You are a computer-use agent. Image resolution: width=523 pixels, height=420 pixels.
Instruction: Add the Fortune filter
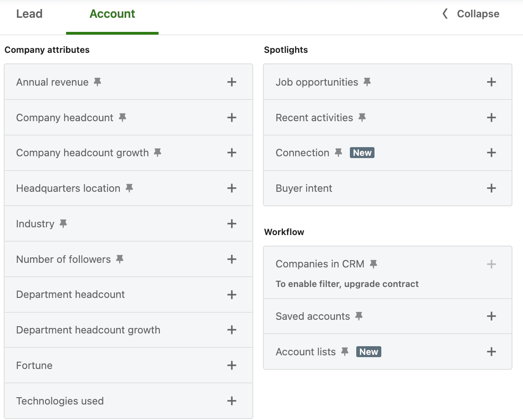pyautogui.click(x=231, y=365)
